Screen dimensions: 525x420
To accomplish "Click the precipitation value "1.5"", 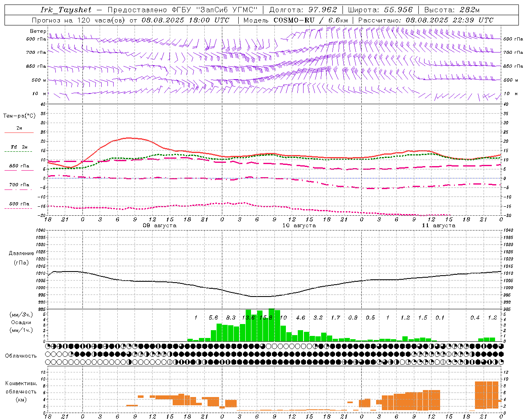I will click(x=422, y=318).
